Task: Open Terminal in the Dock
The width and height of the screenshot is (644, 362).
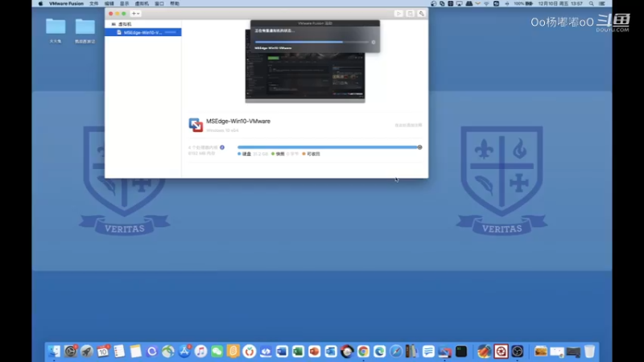Action: 460,352
